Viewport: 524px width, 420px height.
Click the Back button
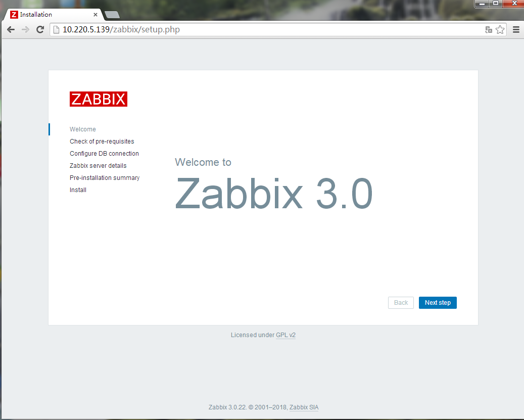(x=401, y=303)
